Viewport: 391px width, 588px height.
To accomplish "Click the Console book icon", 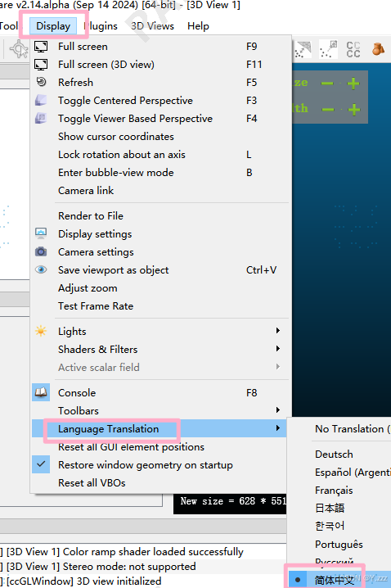I will pyautogui.click(x=41, y=392).
